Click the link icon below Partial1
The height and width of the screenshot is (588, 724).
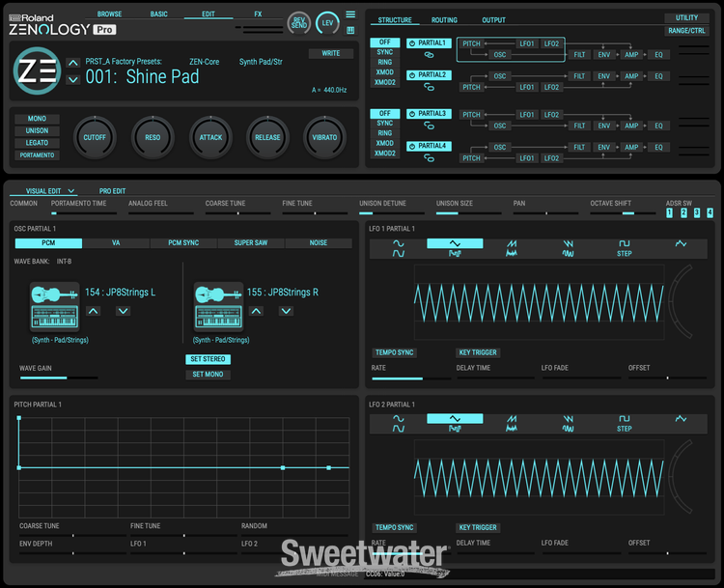click(x=429, y=56)
